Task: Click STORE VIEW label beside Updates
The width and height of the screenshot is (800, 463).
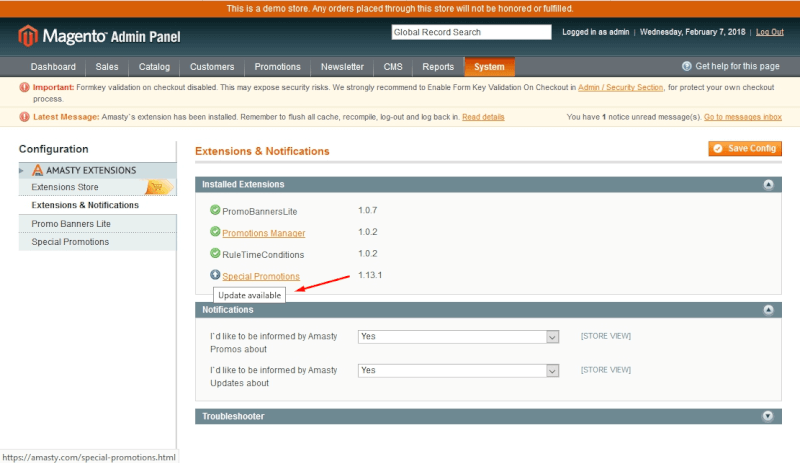Action: click(x=606, y=370)
